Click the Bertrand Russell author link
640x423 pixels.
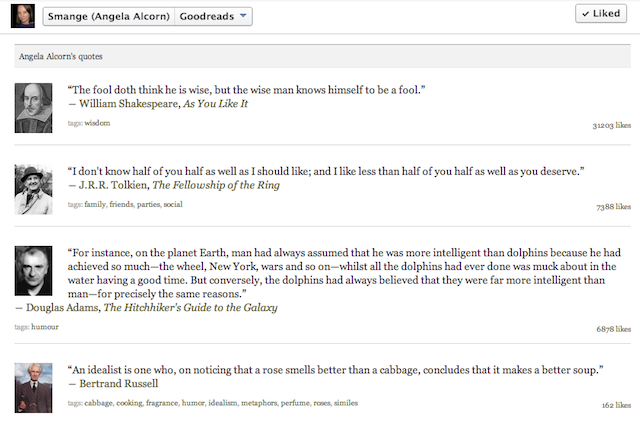pos(118,383)
